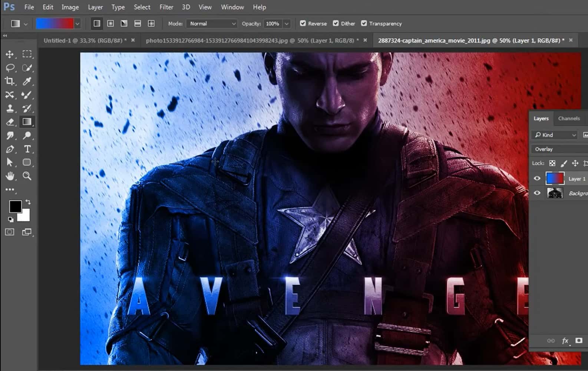Uncheck the Reverse checkbox
This screenshot has width=588, height=371.
coord(303,23)
